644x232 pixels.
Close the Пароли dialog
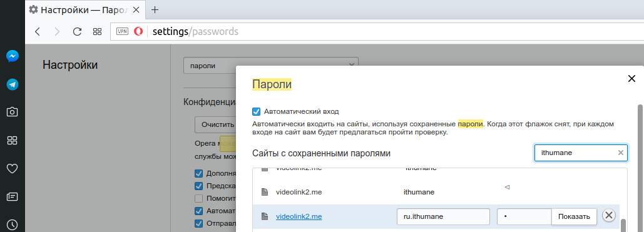tap(631, 79)
